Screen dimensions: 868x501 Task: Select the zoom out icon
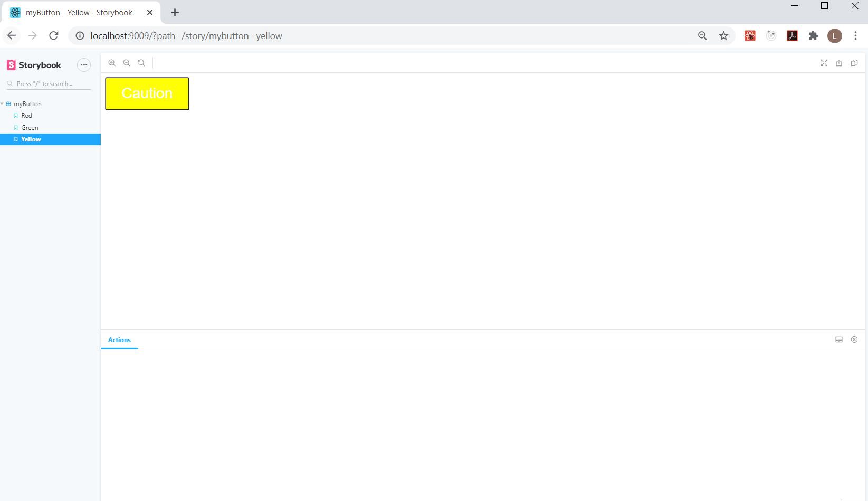(x=127, y=62)
